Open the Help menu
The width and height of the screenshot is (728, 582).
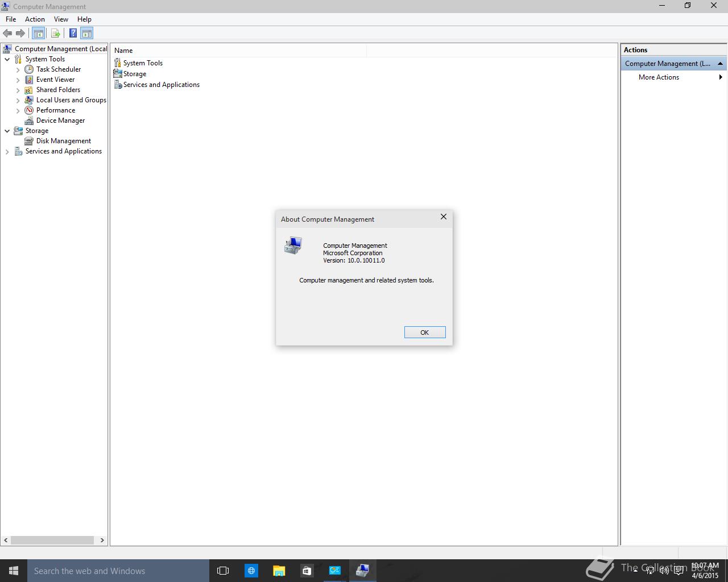(84, 19)
